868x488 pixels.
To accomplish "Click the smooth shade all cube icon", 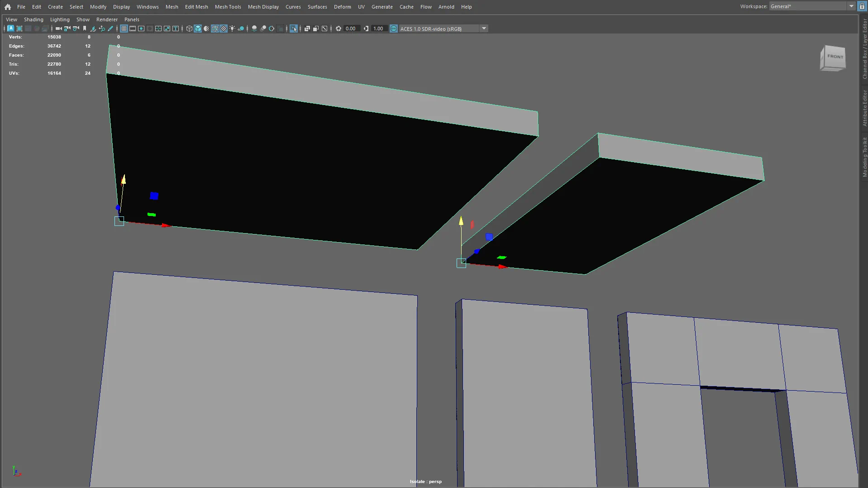I will pos(198,29).
